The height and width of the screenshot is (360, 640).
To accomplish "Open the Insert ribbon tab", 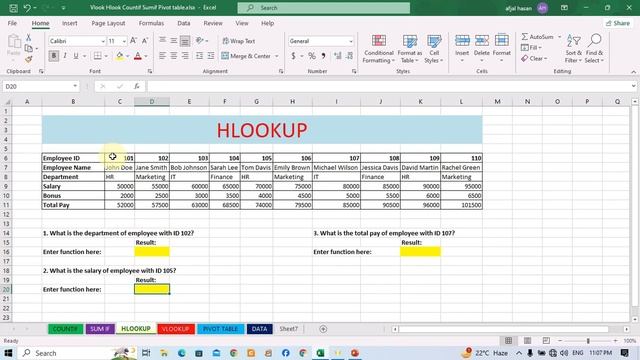I will click(69, 23).
